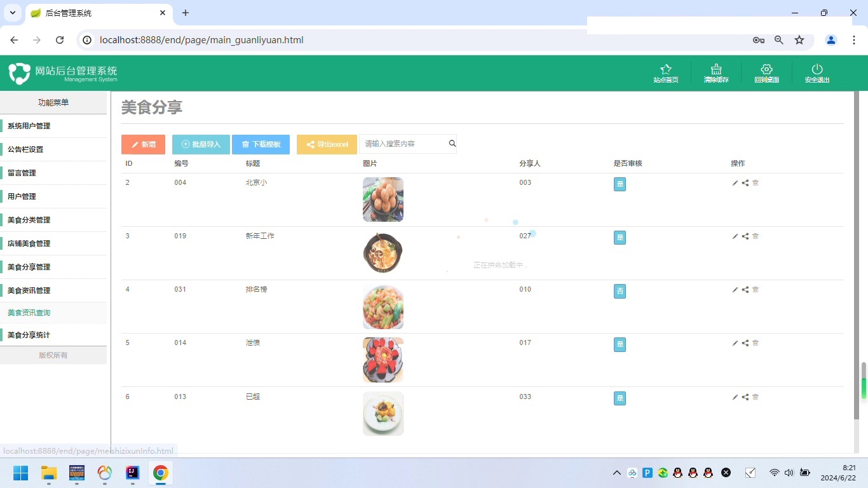
Task: Click the page vertical scrollbar
Action: [x=857, y=254]
